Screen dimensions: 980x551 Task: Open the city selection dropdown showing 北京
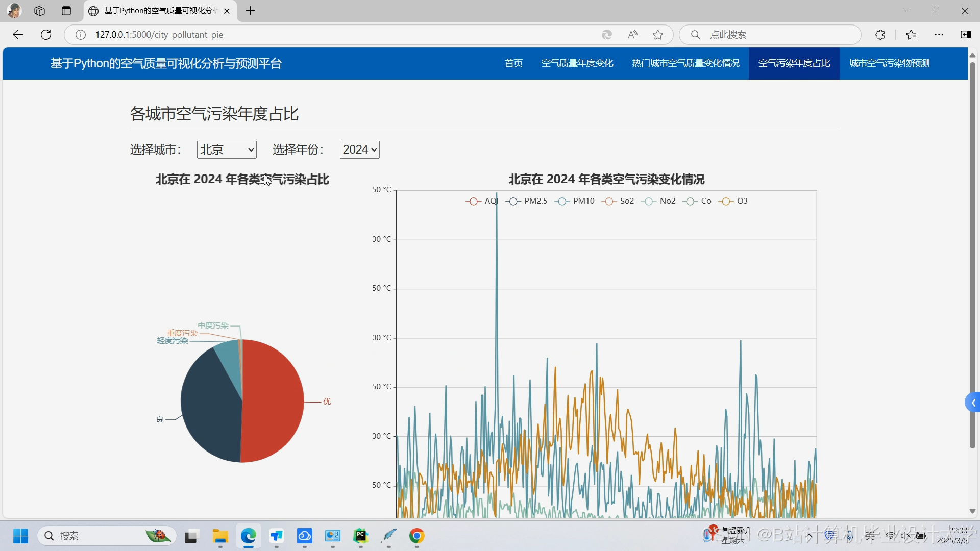(227, 149)
